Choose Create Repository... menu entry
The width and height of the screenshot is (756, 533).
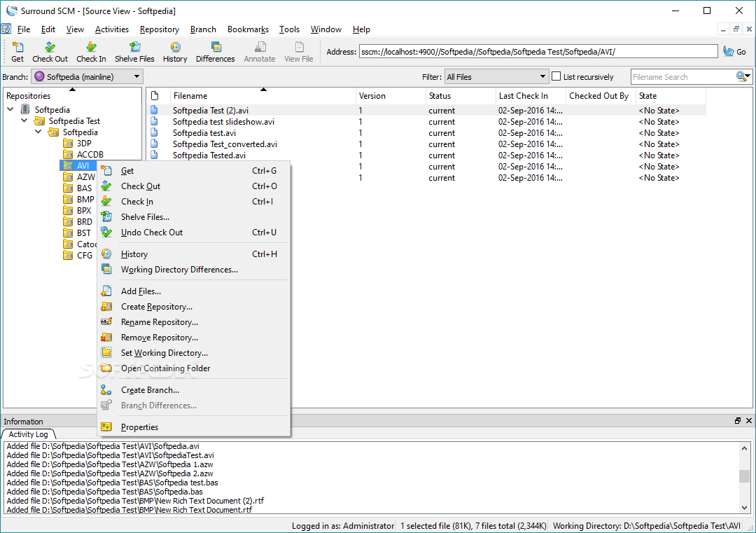(194, 307)
